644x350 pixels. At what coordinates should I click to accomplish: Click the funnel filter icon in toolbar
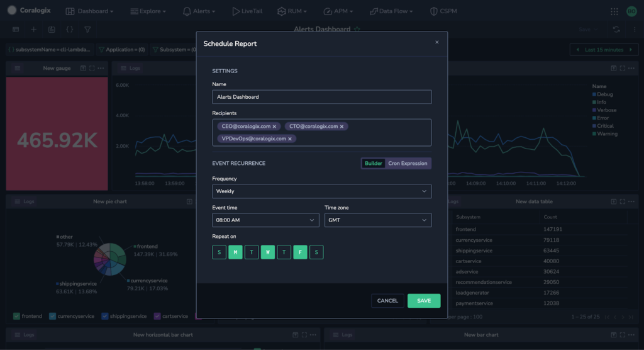click(87, 30)
